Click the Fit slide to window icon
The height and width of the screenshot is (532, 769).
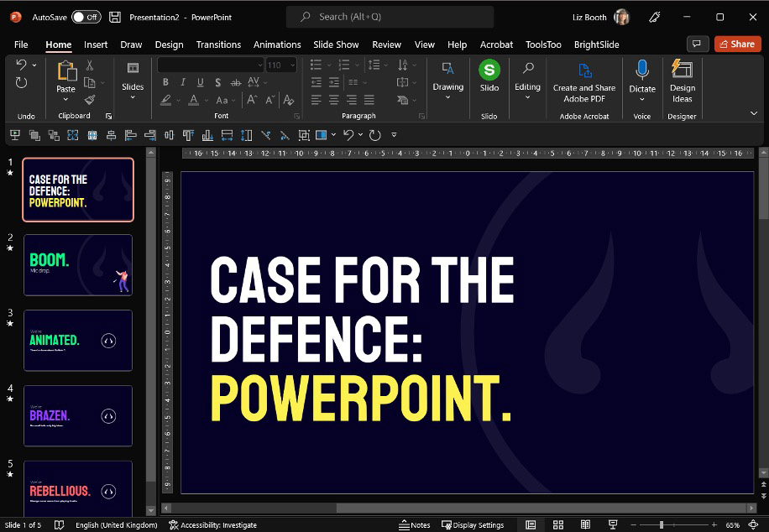coord(753,524)
